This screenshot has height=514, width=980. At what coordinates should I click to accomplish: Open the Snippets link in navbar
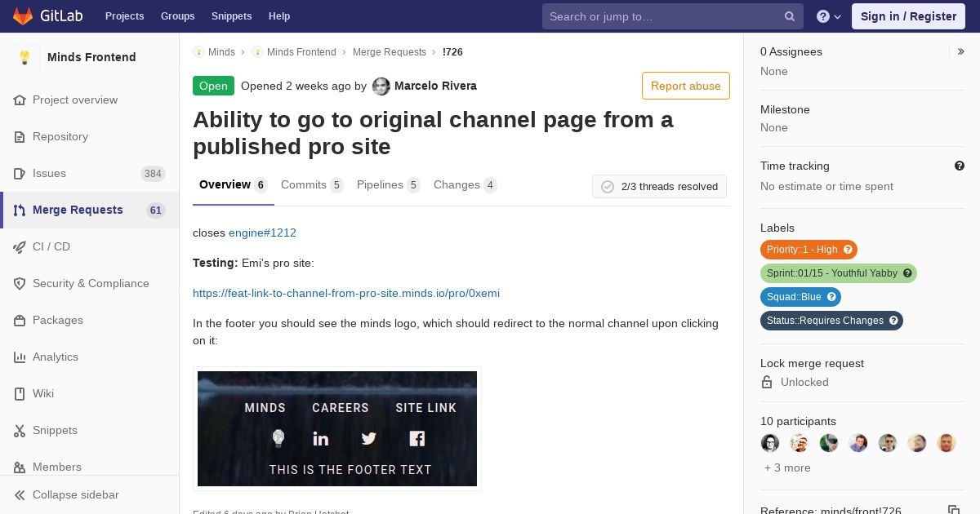[x=232, y=16]
